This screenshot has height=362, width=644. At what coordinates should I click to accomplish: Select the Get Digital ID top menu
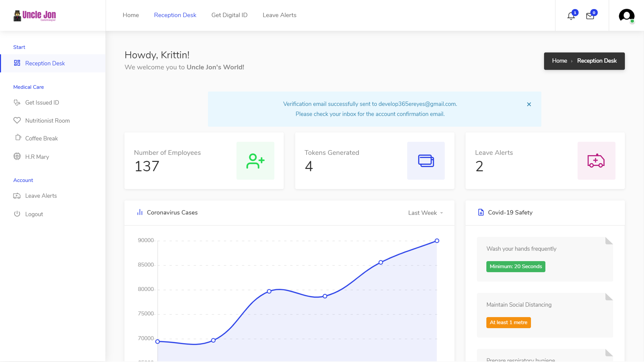[229, 15]
